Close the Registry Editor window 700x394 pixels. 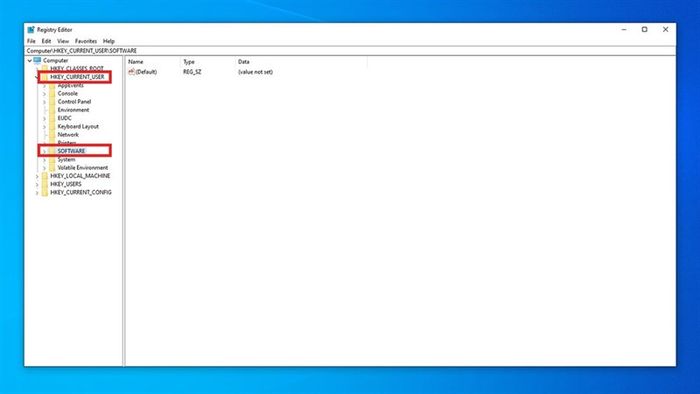(x=665, y=29)
